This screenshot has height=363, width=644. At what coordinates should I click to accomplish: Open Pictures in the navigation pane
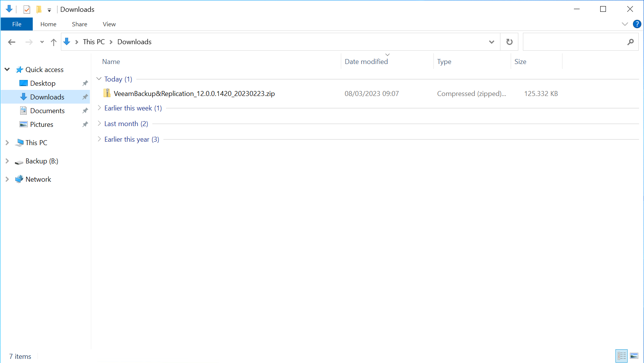click(x=42, y=125)
